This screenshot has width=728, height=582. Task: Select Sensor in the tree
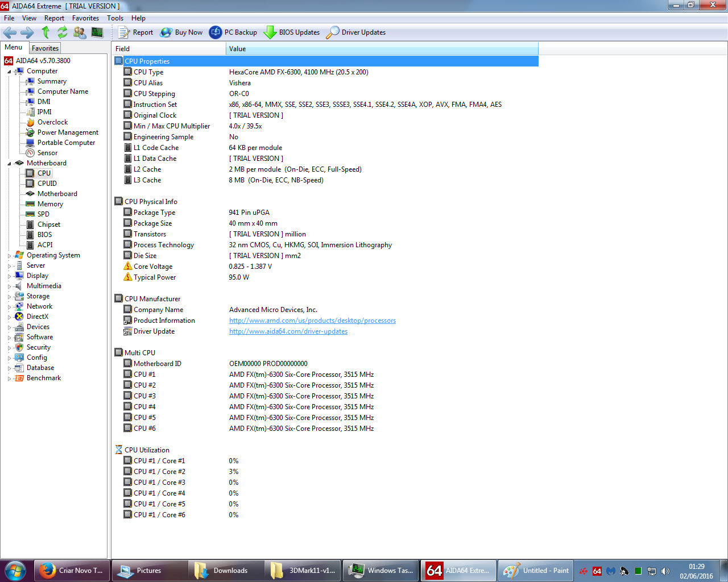pyautogui.click(x=47, y=153)
